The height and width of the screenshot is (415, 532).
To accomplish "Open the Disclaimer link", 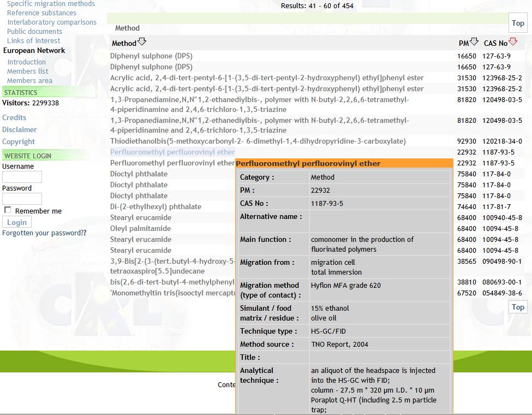I will click(19, 130).
